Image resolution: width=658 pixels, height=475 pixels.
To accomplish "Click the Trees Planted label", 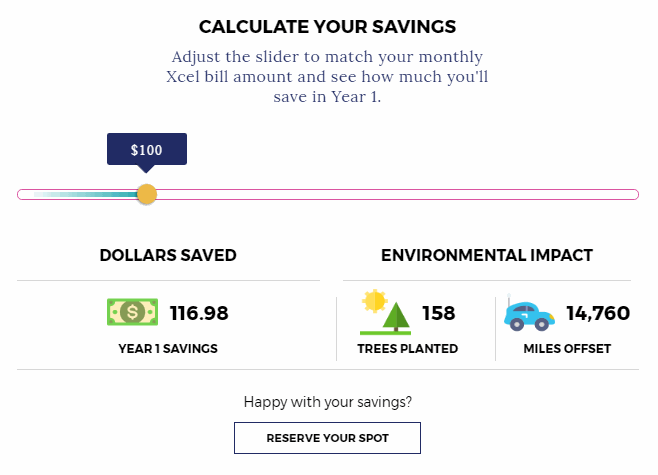I will point(407,348).
